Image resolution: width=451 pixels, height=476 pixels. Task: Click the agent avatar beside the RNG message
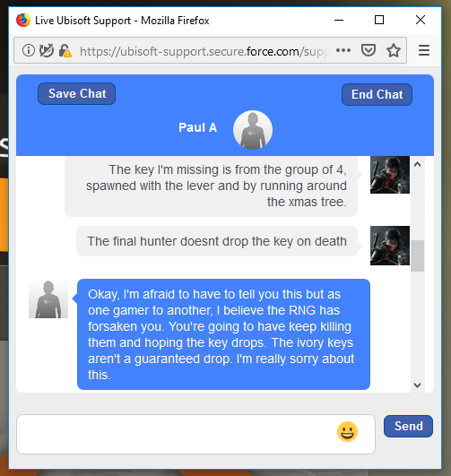[x=48, y=299]
